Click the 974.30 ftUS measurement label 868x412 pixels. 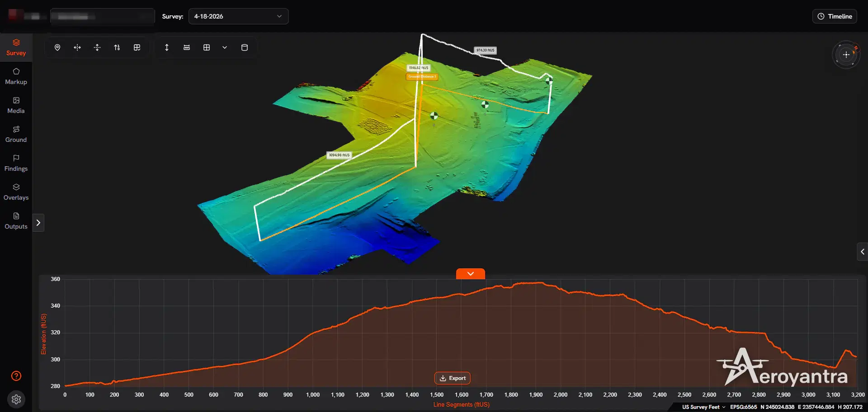coord(486,50)
